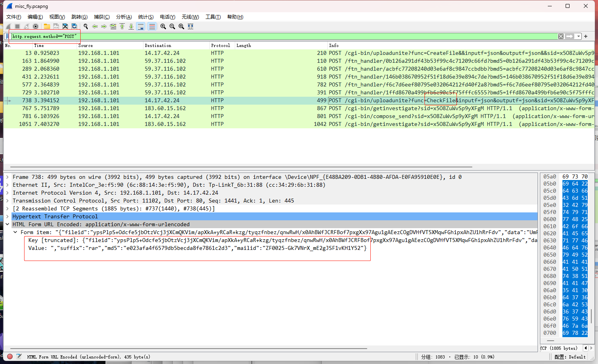Image resolution: width=598 pixels, height=364 pixels.
Task: Go back to the previous packet
Action: 95,26
